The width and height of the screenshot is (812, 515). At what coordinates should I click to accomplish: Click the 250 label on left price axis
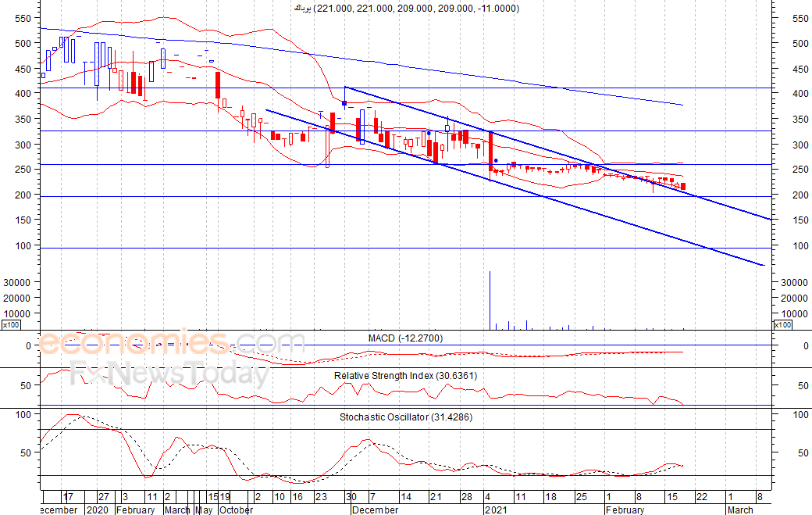(23, 170)
